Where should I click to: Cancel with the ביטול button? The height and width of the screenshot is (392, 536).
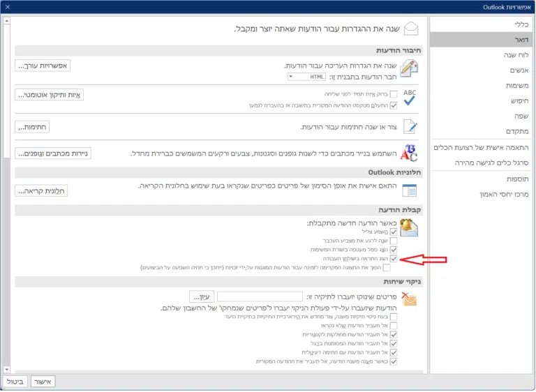point(15,382)
